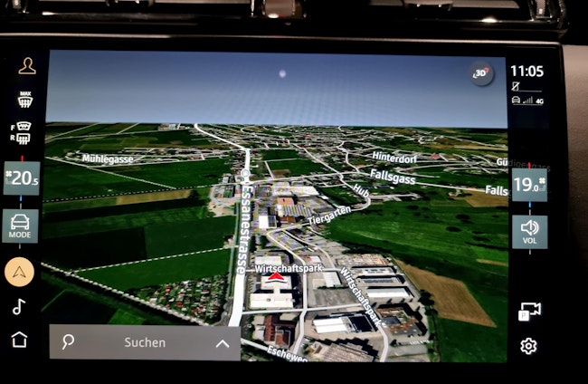This screenshot has width=588, height=384.
Task: Adjust left climate temperature 20.5
Action: (22, 178)
